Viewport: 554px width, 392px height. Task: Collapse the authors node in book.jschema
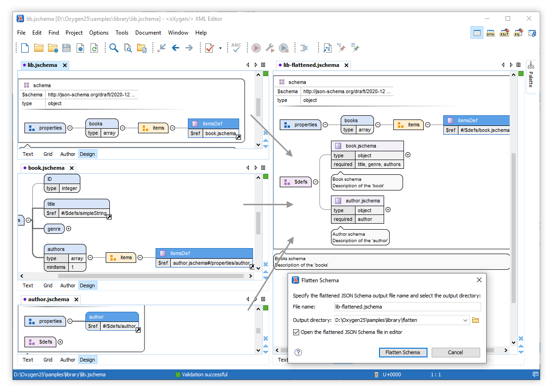click(x=90, y=257)
